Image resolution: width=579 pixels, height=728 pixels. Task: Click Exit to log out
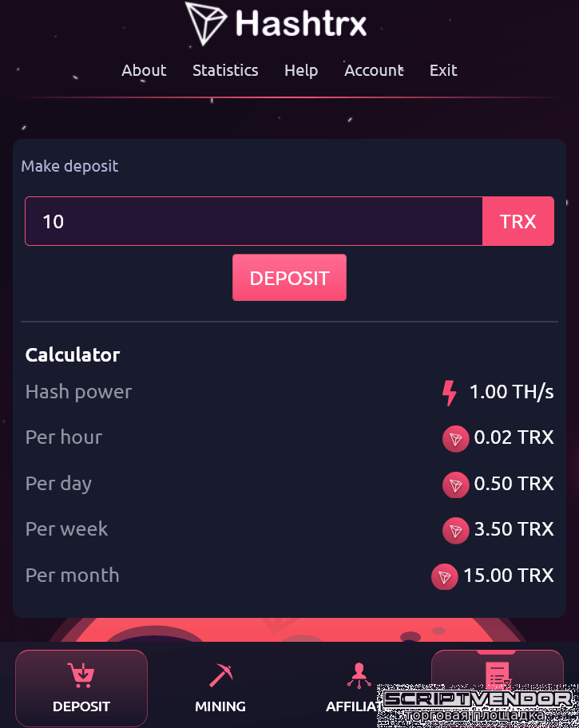point(443,70)
